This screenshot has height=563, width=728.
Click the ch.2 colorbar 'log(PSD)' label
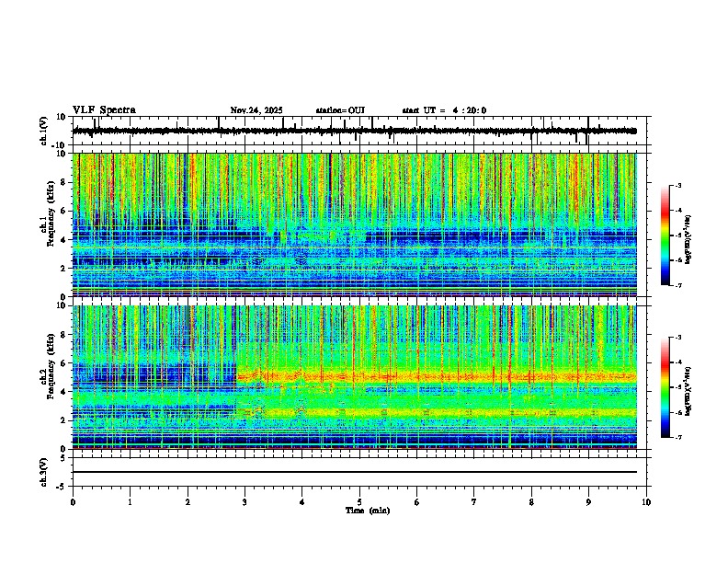688,391
